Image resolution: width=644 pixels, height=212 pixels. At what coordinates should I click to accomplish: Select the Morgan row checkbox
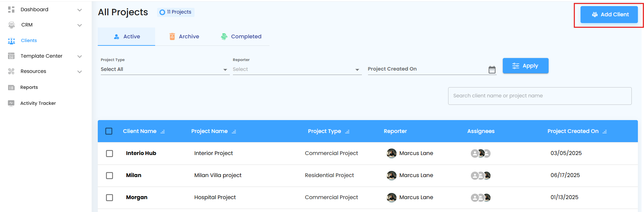click(109, 198)
